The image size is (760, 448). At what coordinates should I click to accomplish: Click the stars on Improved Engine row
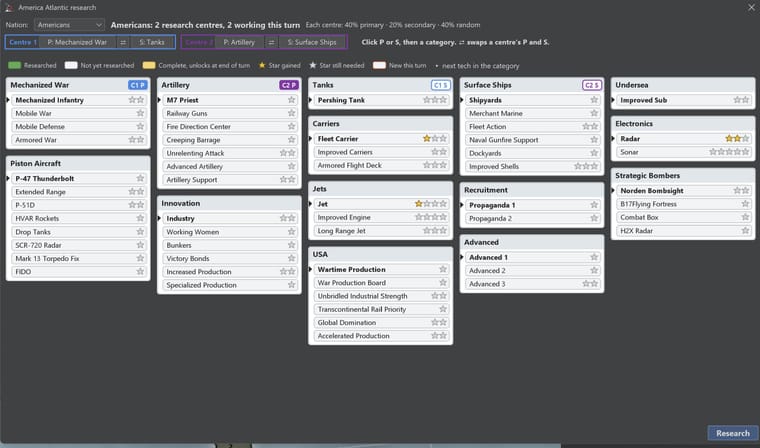pos(431,217)
